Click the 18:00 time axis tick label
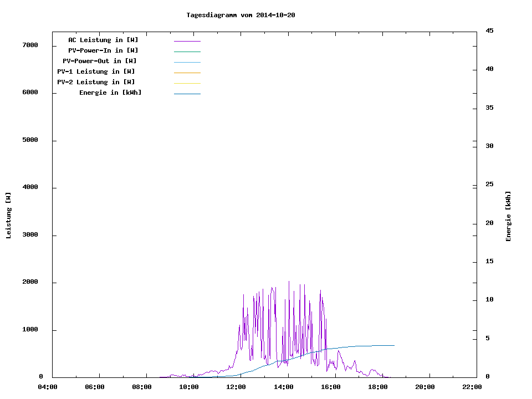The width and height of the screenshot is (532, 399). (378, 387)
